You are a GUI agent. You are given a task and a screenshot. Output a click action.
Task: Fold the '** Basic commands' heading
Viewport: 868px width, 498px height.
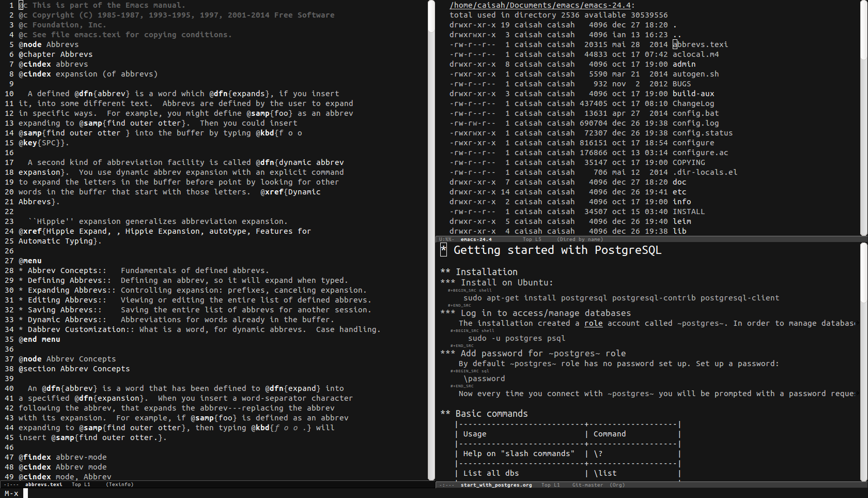pyautogui.click(x=484, y=413)
